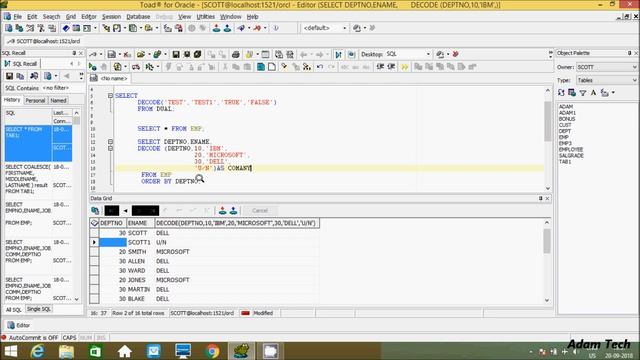
Task: Click the yellow double-arrow icon in editor toolbar
Action: [x=404, y=67]
